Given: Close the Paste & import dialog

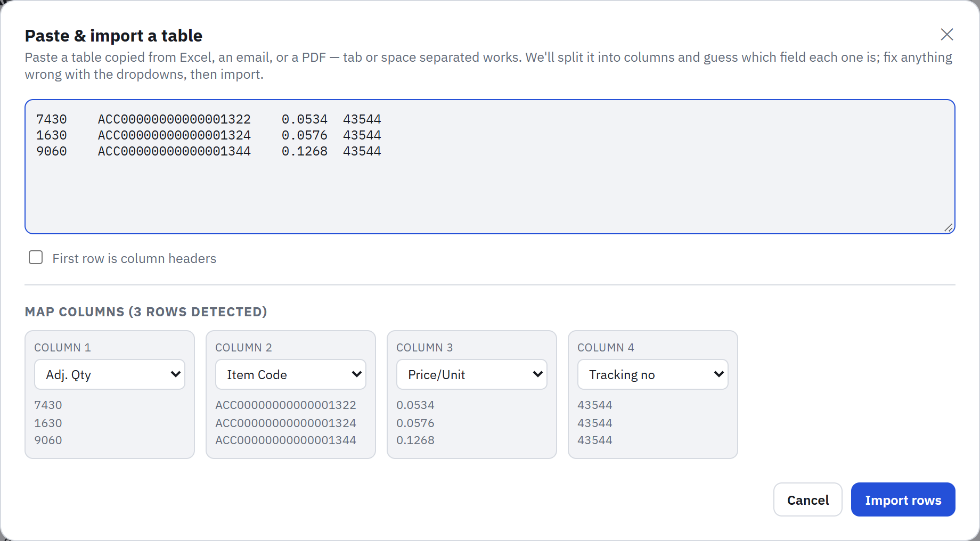Looking at the screenshot, I should (946, 35).
